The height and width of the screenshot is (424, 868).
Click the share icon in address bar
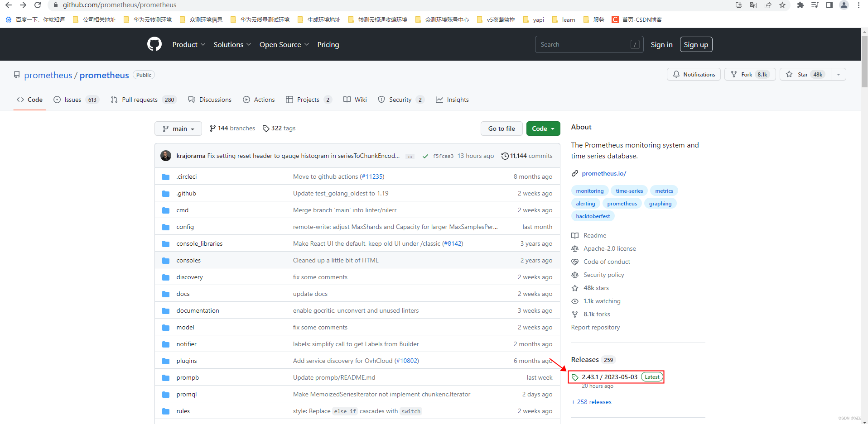pyautogui.click(x=768, y=5)
